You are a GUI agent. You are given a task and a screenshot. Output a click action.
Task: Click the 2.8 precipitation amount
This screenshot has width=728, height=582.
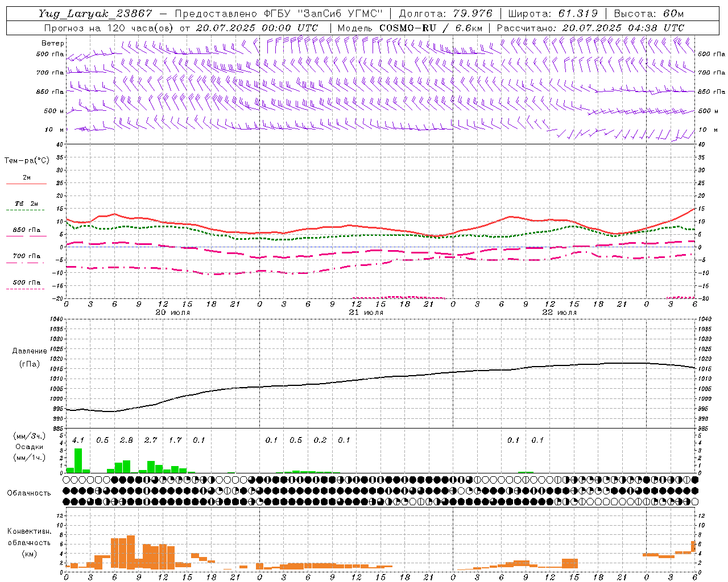click(x=126, y=440)
